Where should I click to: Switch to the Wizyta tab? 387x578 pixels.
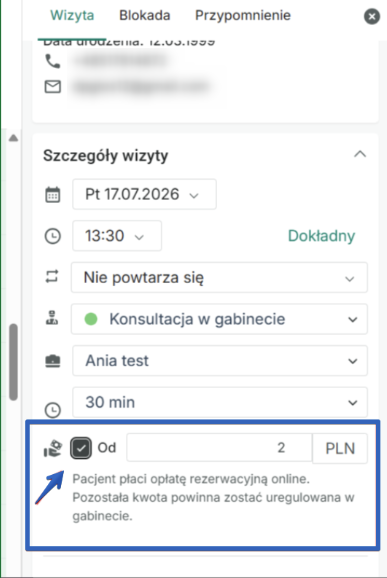[x=72, y=15]
